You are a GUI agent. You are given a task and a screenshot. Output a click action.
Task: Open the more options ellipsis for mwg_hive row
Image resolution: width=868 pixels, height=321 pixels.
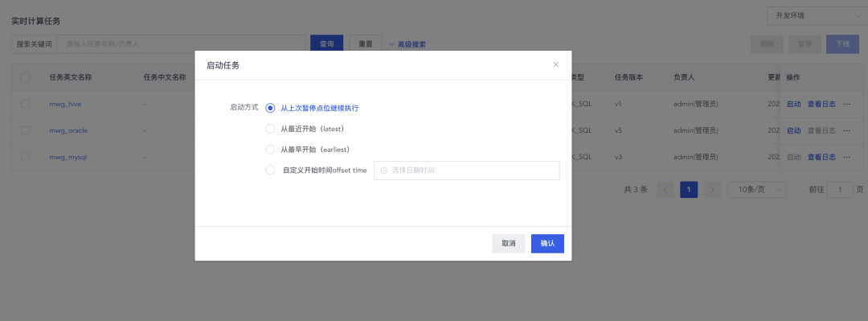847,104
